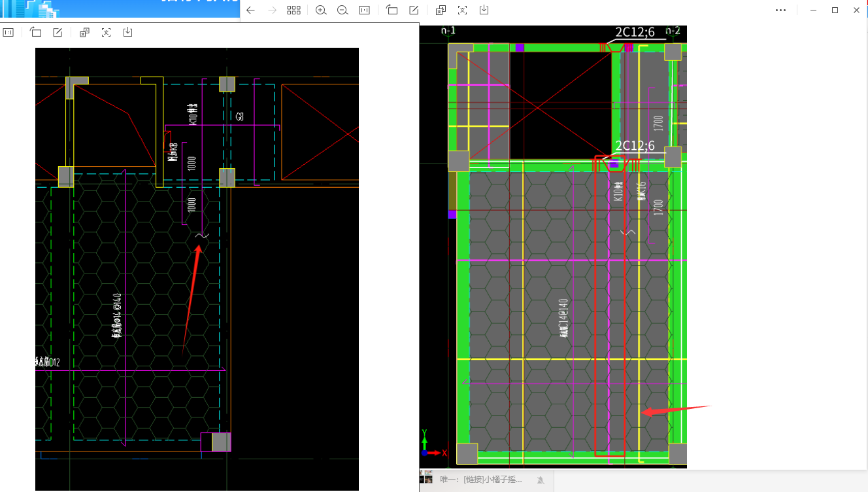The width and height of the screenshot is (868, 492).
Task: Edit the image in the left viewer
Action: pyautogui.click(x=58, y=32)
